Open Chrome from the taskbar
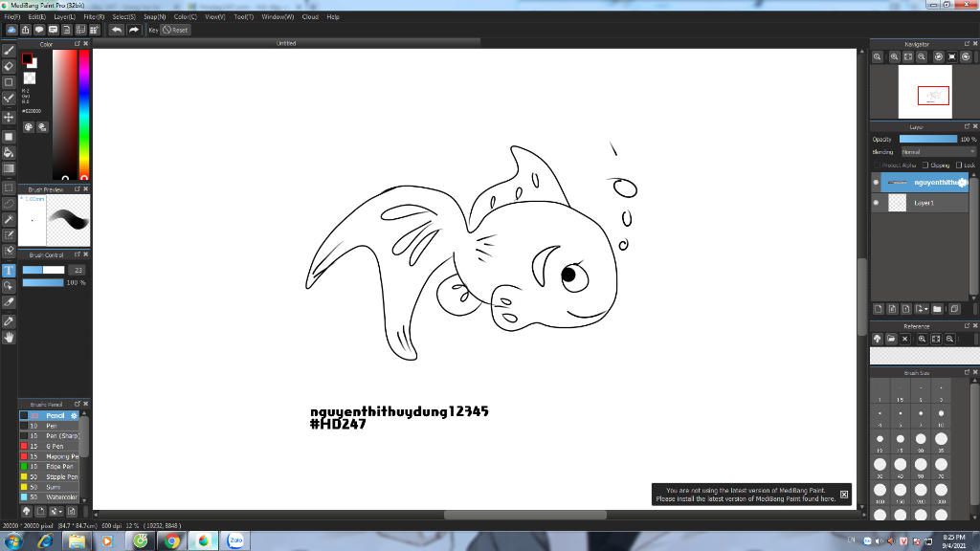 [x=171, y=541]
